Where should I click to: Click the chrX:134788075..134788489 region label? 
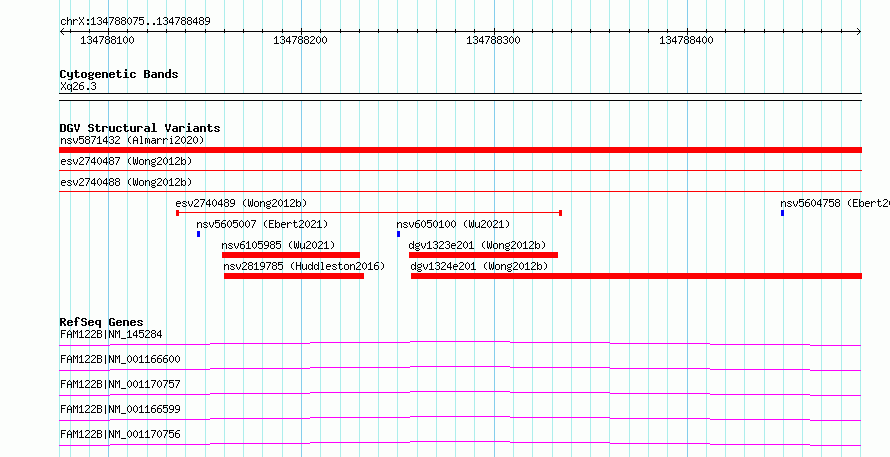[135, 22]
